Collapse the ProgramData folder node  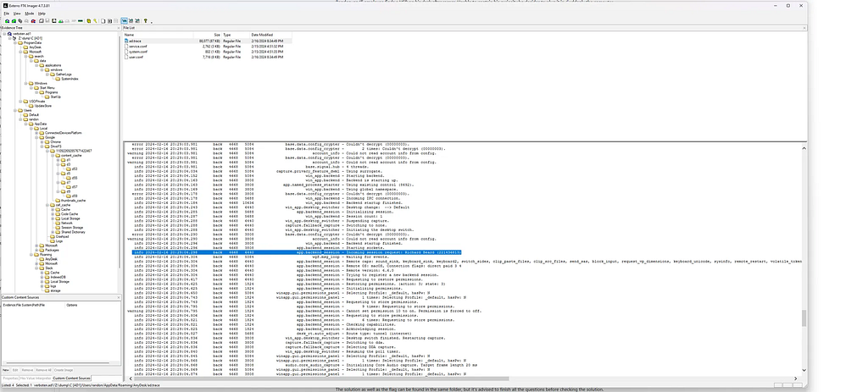(15, 42)
